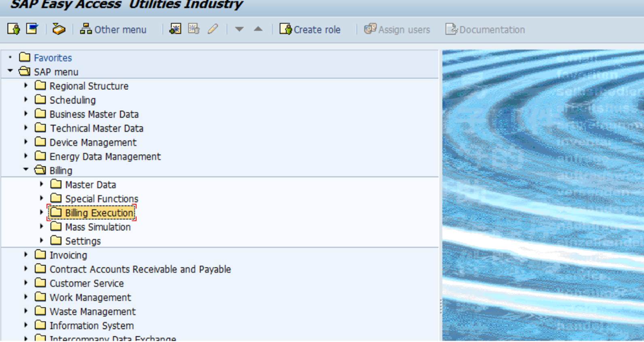The width and height of the screenshot is (644, 342).
Task: Expand Contract Accounts Receivable and Payable
Action: tap(26, 269)
